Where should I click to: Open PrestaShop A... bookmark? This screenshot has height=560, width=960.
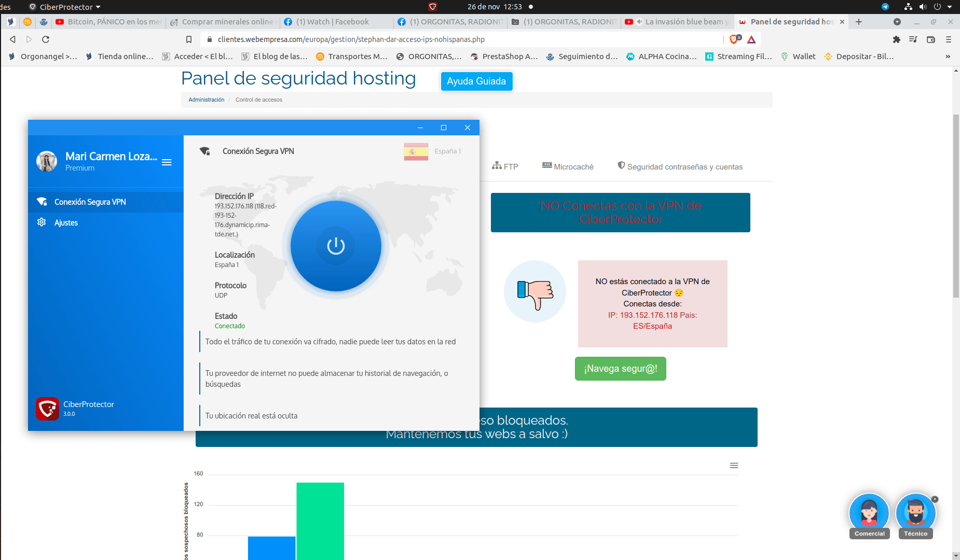pos(504,57)
